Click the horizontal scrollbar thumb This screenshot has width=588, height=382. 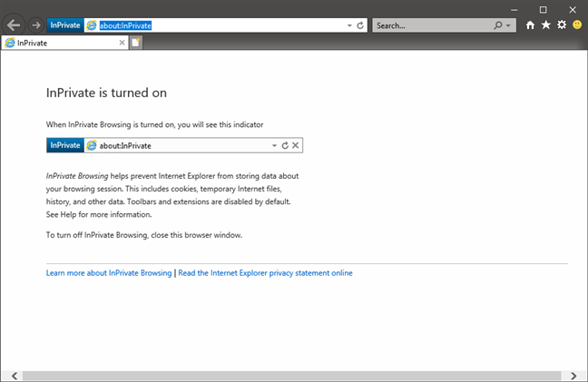pyautogui.click(x=292, y=376)
